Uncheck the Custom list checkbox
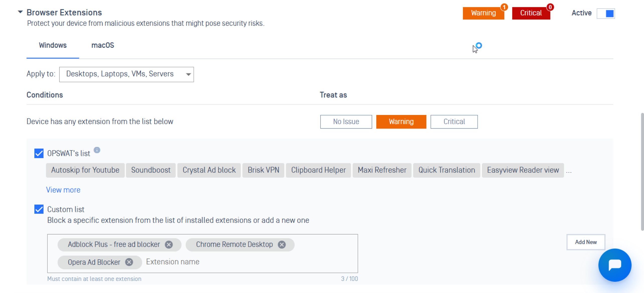 coord(39,209)
